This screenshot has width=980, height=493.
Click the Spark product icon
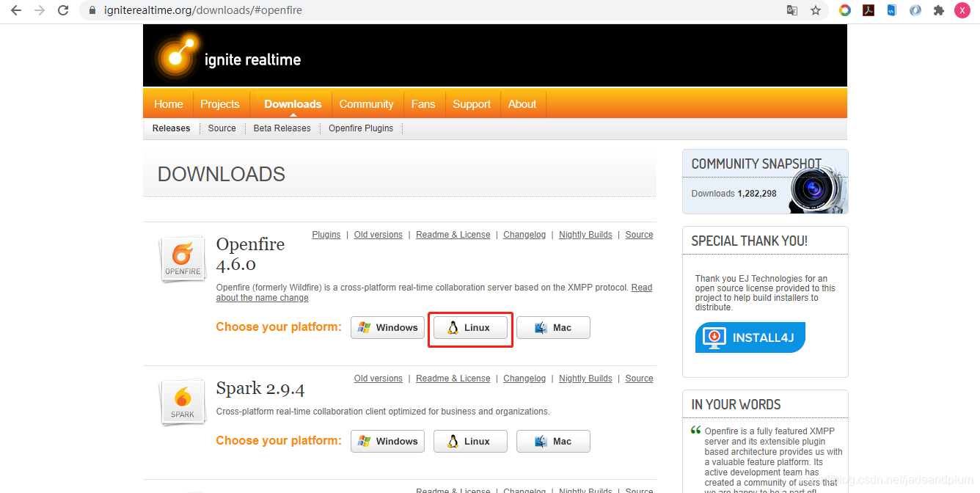point(182,403)
